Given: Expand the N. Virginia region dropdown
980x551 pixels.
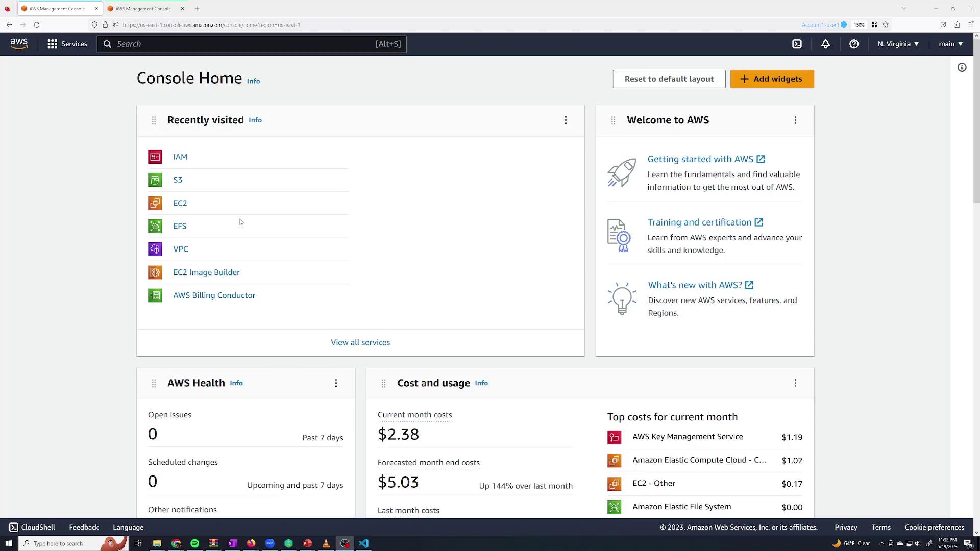Looking at the screenshot, I should coord(898,44).
